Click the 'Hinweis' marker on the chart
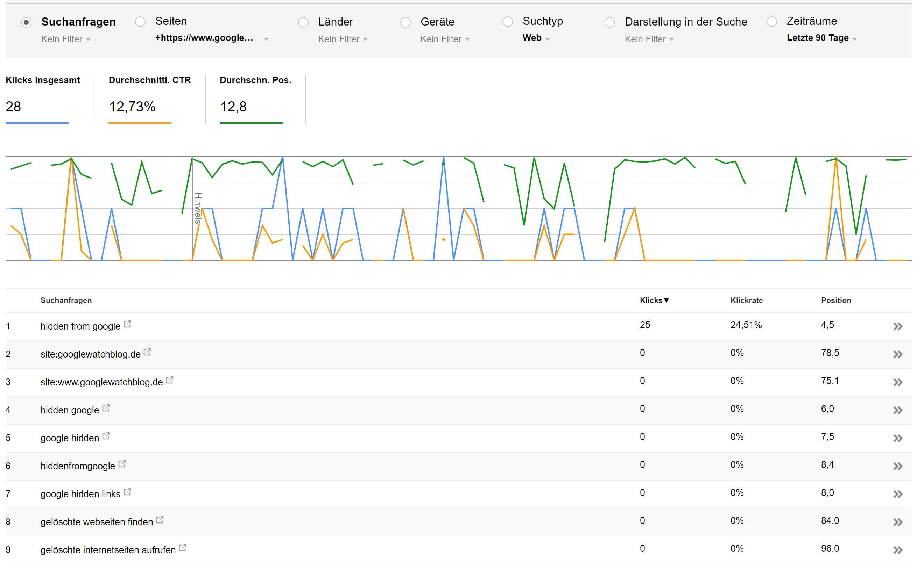 tap(198, 208)
